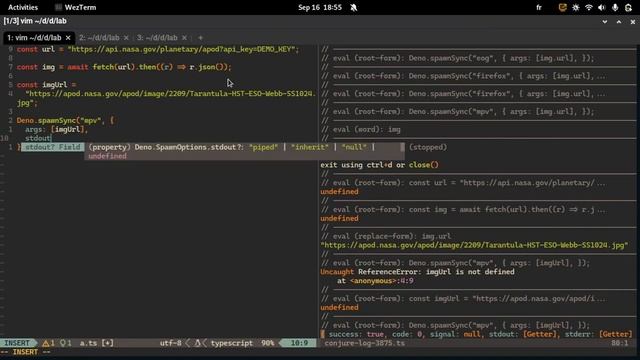
Task: Click the 90% position in statusline
Action: tap(268, 343)
